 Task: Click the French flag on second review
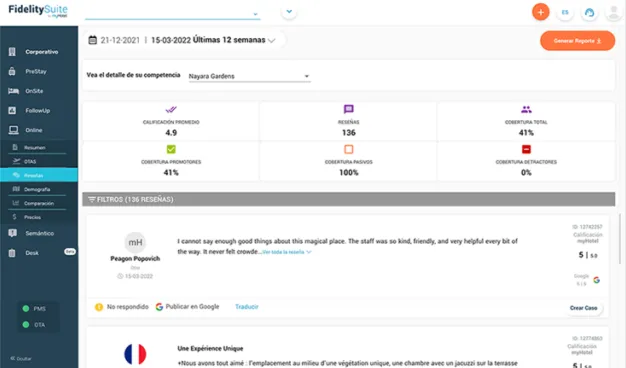pyautogui.click(x=135, y=354)
